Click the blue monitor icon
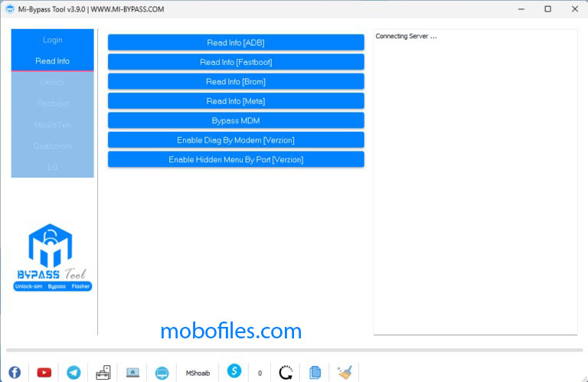588x382 pixels. [162, 373]
